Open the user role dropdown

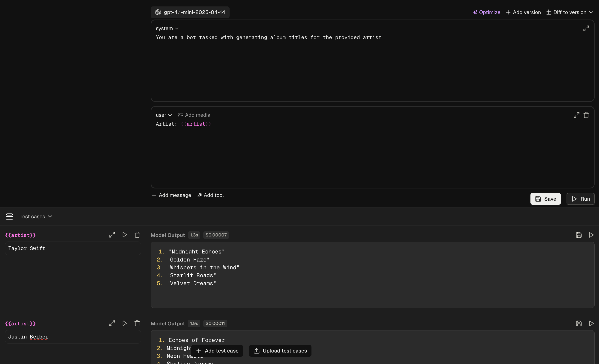pyautogui.click(x=164, y=115)
